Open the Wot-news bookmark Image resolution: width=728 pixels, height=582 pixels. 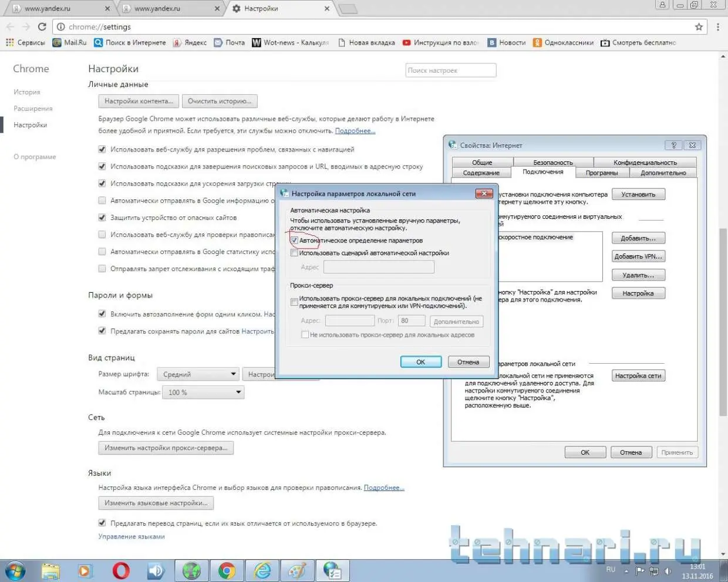point(291,42)
